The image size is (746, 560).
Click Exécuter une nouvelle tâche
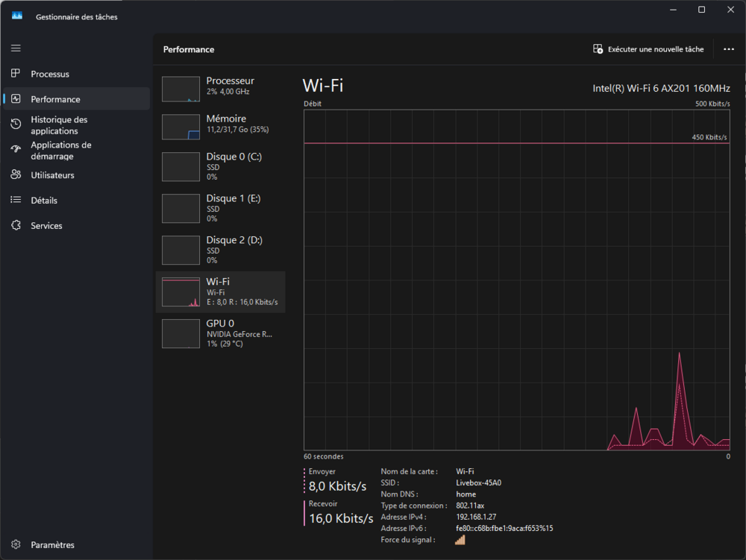648,49
